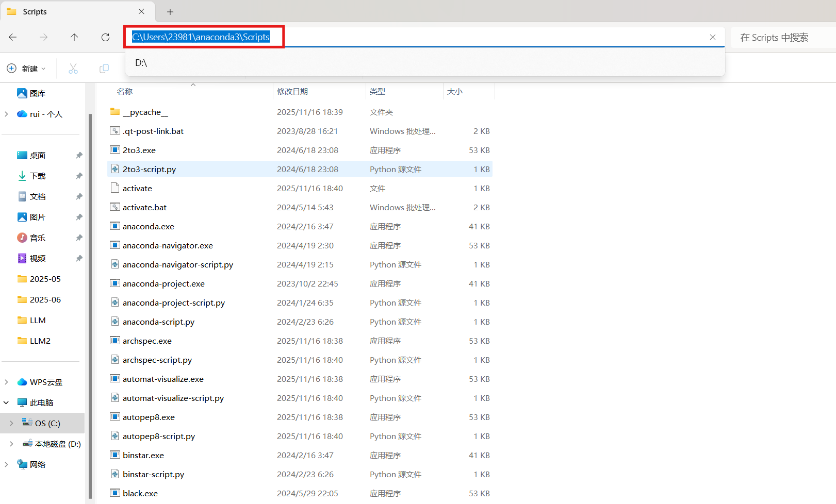Select the activate file icon

coord(115,188)
